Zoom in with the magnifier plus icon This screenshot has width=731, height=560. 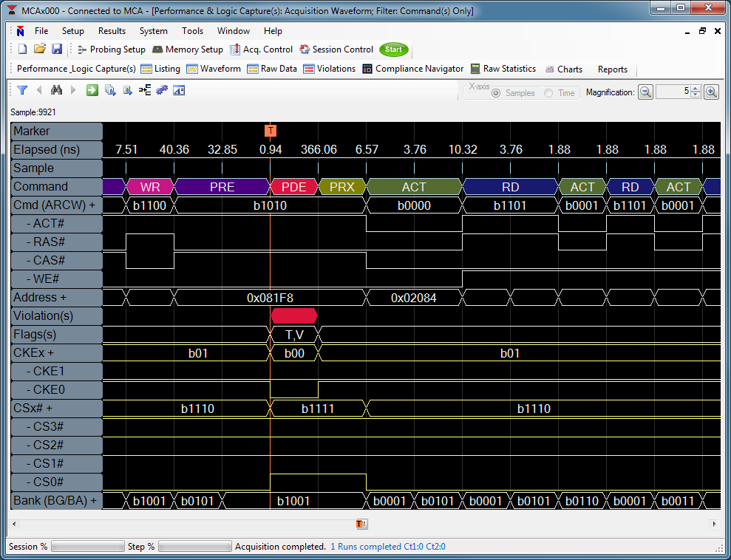(x=711, y=92)
